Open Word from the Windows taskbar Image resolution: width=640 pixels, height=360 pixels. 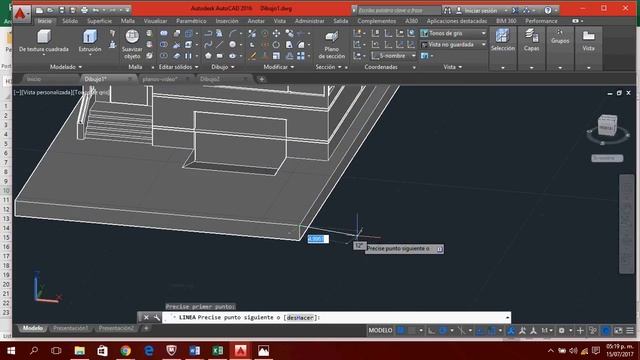pos(195,351)
